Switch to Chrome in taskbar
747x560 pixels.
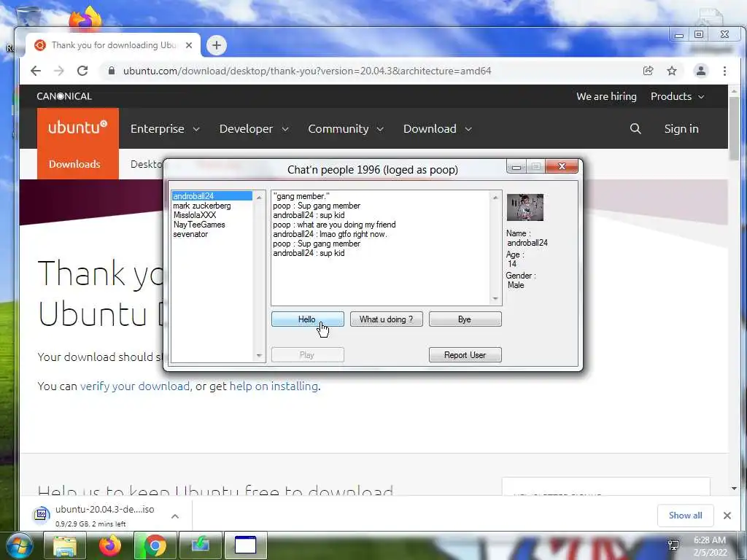click(x=155, y=545)
